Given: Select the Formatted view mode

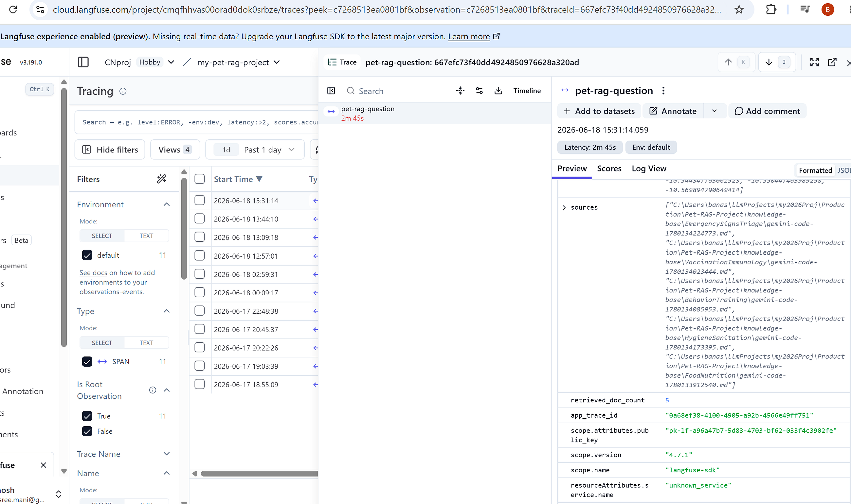Looking at the screenshot, I should click(x=815, y=170).
